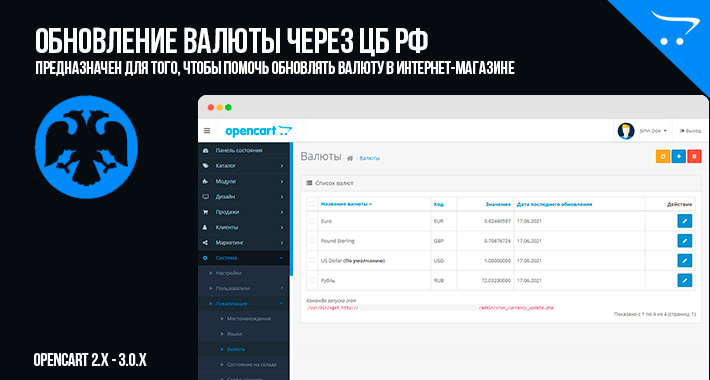710x380 pixels.
Task: Open the John Doe user dropdown
Action: pos(652,131)
